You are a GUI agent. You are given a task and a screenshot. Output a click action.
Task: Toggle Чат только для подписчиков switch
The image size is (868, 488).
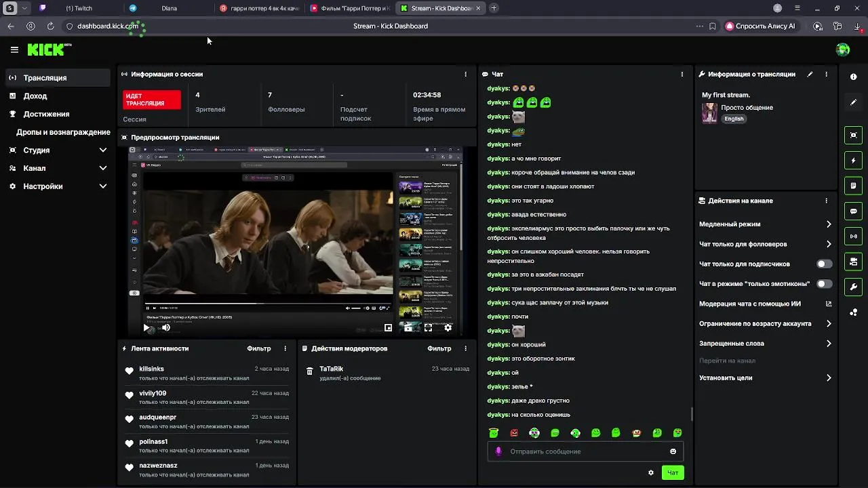tap(824, 264)
